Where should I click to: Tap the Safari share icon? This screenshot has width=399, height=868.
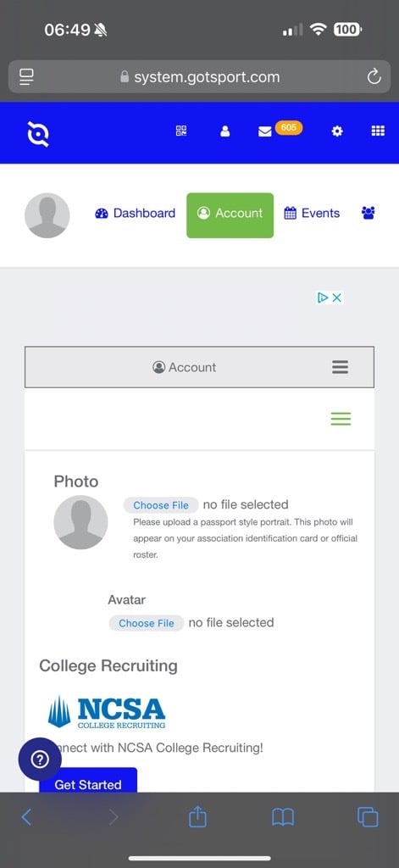coord(197,816)
